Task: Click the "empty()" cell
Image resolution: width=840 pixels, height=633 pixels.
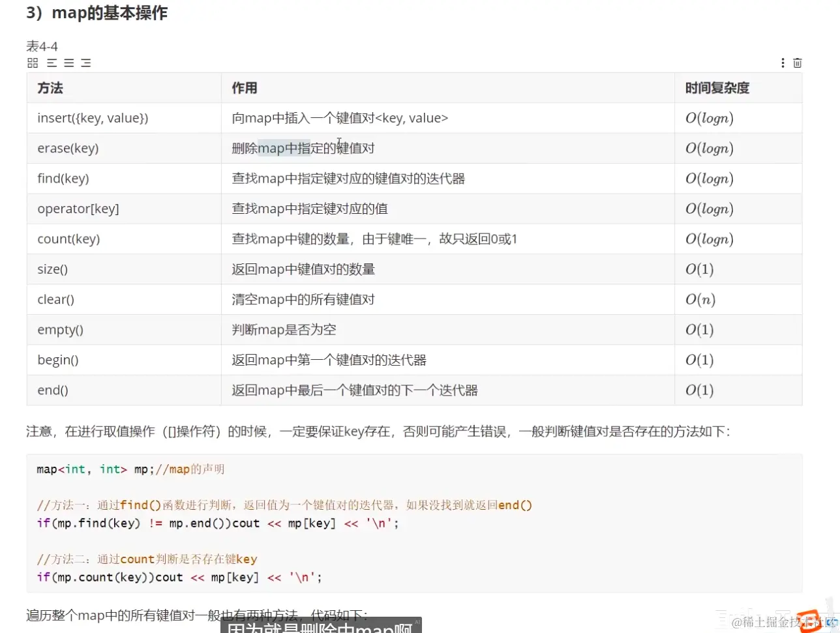Action: tap(124, 330)
